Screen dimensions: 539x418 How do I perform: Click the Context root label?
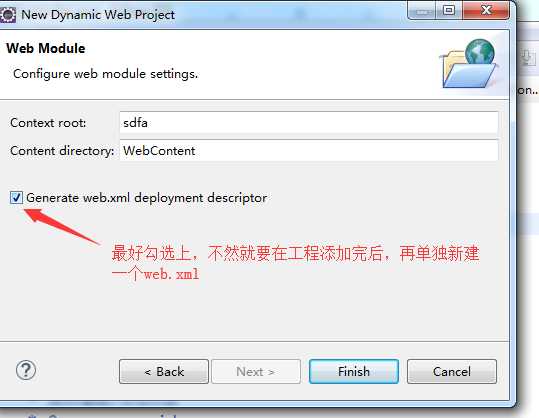48,123
